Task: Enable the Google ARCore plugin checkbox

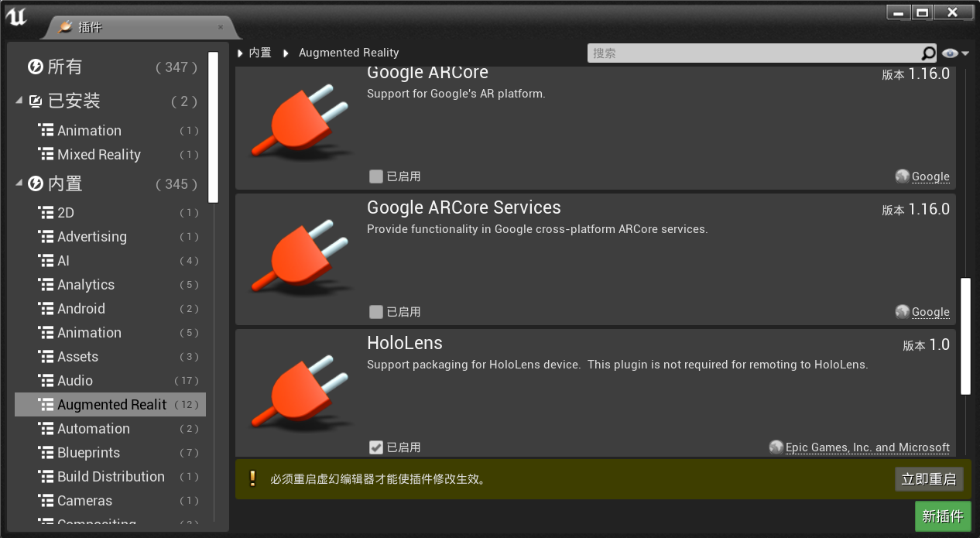Action: pyautogui.click(x=376, y=176)
